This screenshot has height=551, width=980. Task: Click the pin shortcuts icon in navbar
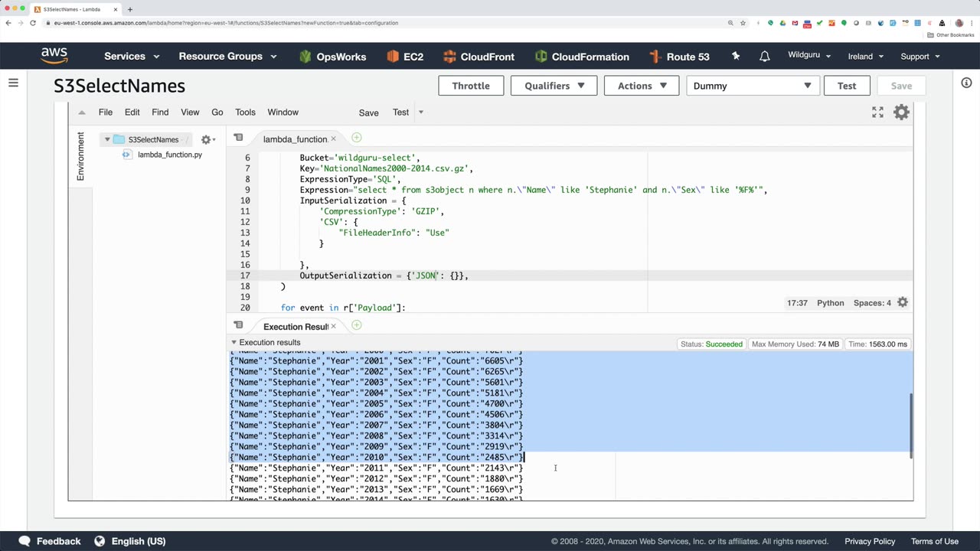point(736,57)
